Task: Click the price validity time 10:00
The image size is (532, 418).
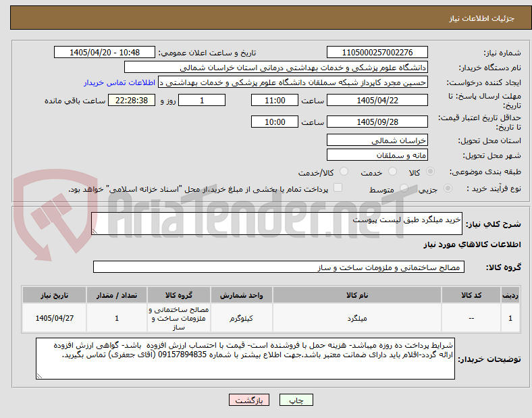Action: tap(275, 122)
